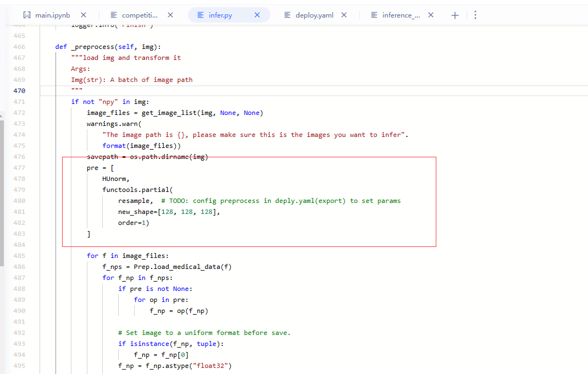Viewport: 588px width, 374px height.
Task: Switch to the deploy.yaml tab
Action: coord(314,15)
